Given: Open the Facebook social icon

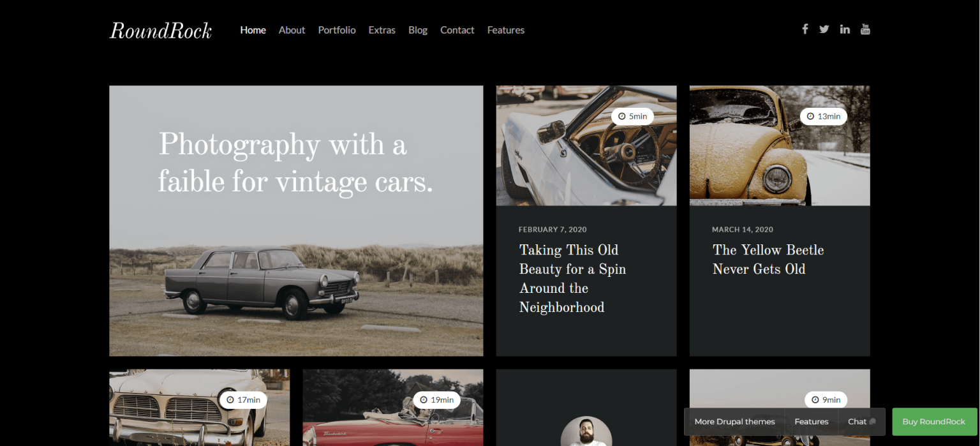Looking at the screenshot, I should [805, 29].
